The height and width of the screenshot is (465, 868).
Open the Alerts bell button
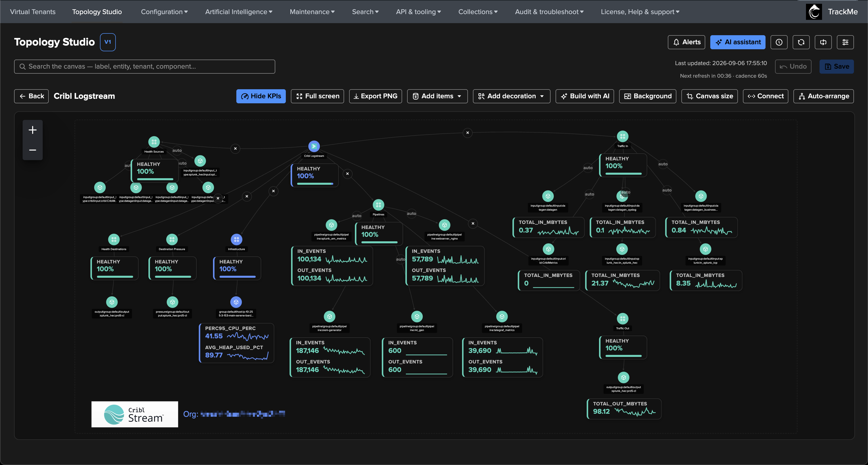(x=686, y=42)
